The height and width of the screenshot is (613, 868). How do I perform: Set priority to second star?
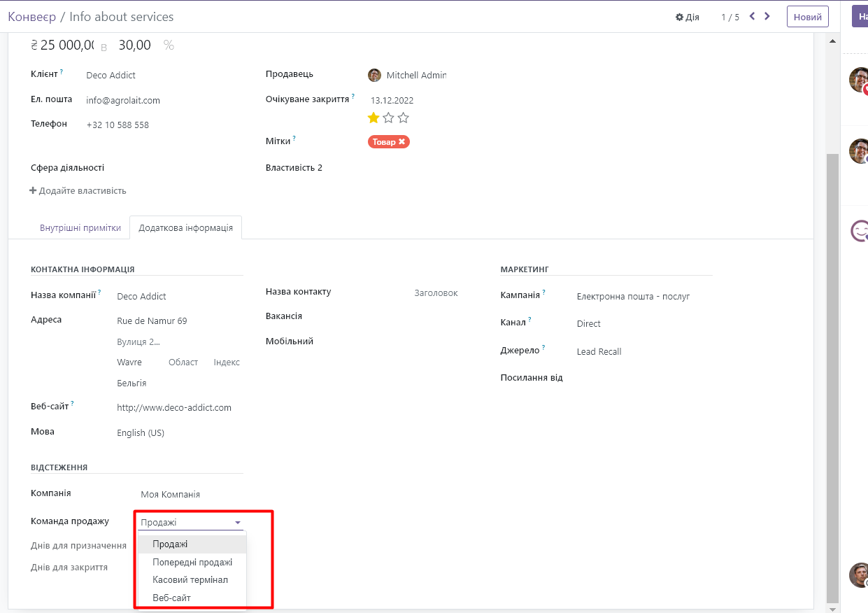click(388, 118)
